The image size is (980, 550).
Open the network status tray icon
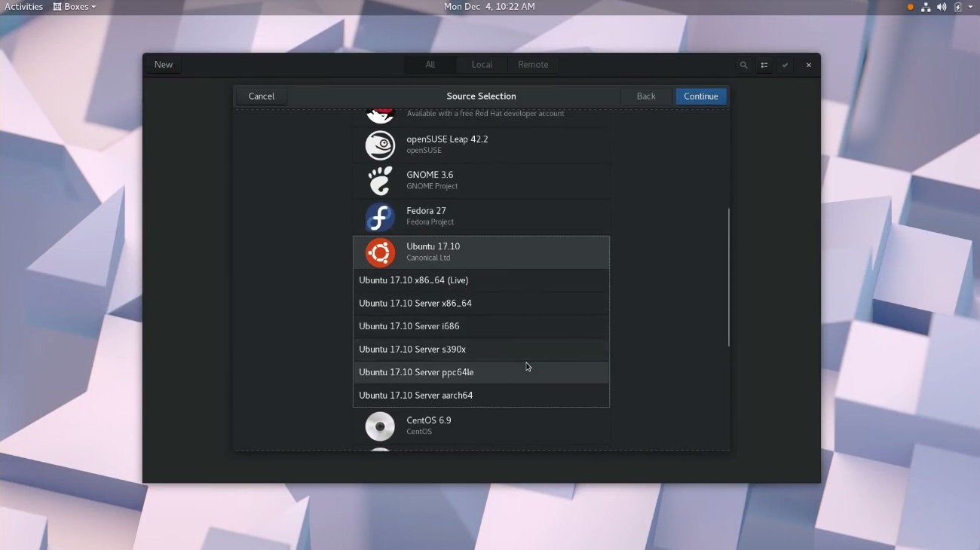click(x=926, y=7)
